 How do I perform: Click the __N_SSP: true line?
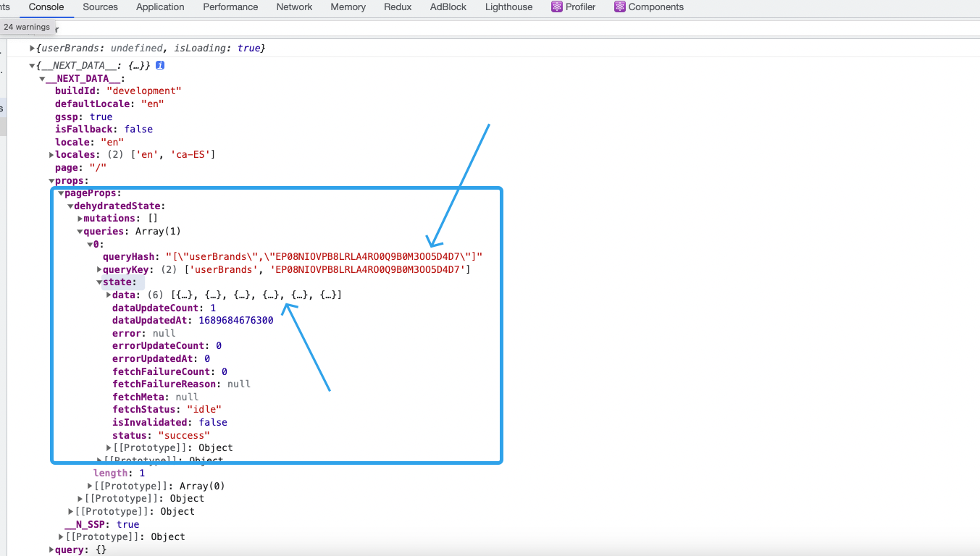click(x=101, y=524)
